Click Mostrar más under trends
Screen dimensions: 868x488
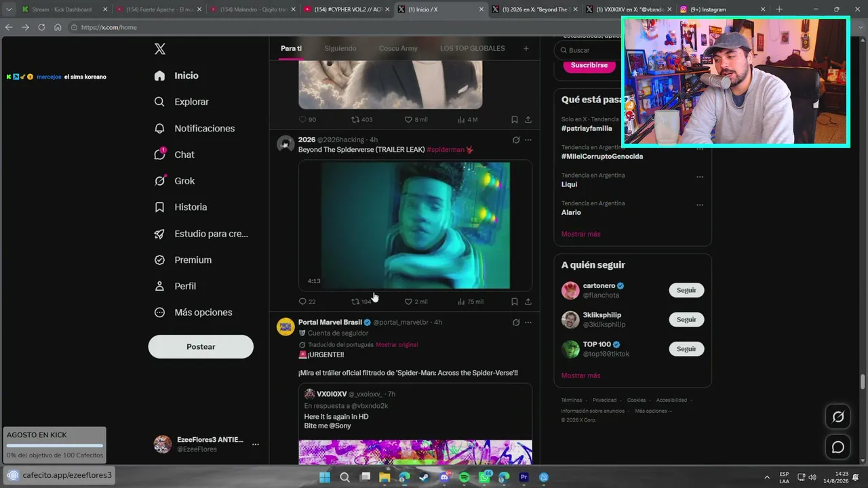pyautogui.click(x=580, y=235)
